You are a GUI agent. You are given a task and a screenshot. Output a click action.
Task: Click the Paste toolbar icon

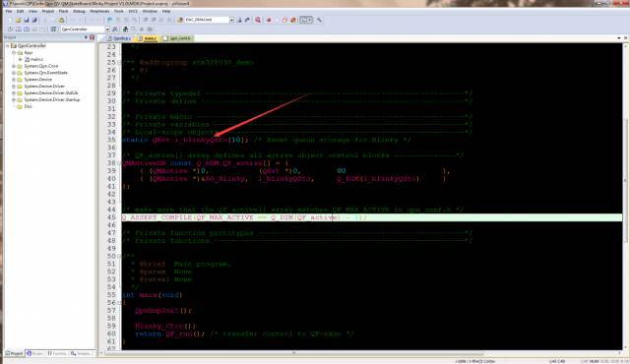[61, 20]
